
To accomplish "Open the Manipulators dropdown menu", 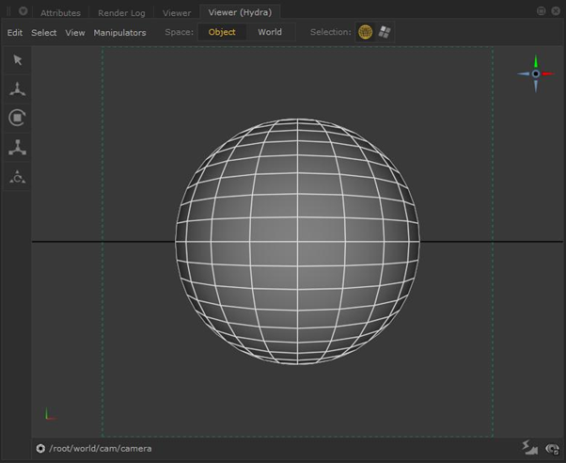I will tap(120, 33).
